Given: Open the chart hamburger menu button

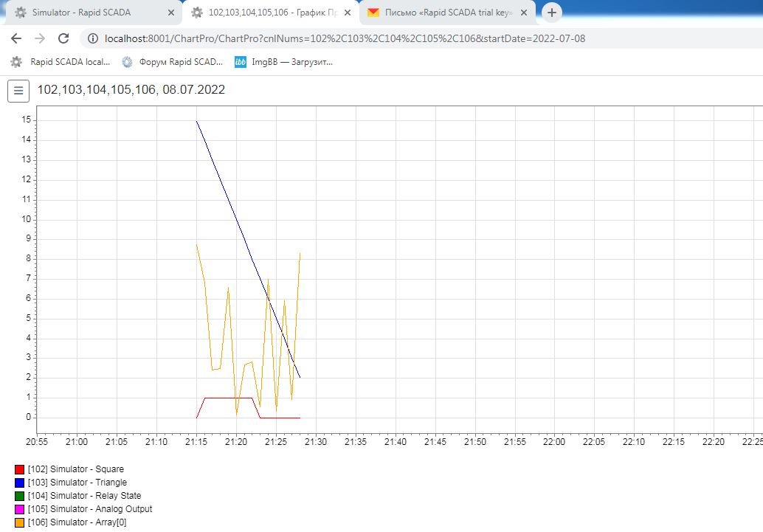Looking at the screenshot, I should (18, 91).
